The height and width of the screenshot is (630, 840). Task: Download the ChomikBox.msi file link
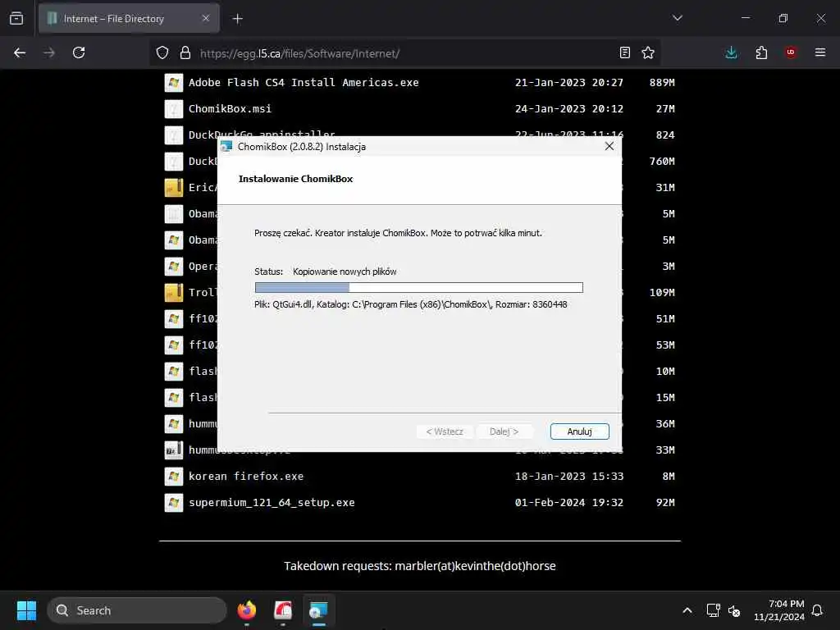[230, 109]
